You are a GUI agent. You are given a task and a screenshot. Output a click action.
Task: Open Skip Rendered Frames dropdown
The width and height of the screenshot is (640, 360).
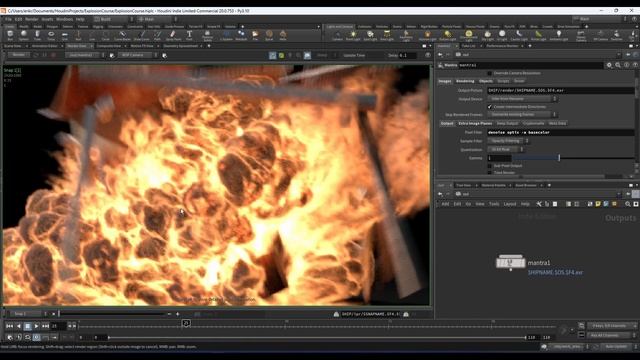point(522,115)
